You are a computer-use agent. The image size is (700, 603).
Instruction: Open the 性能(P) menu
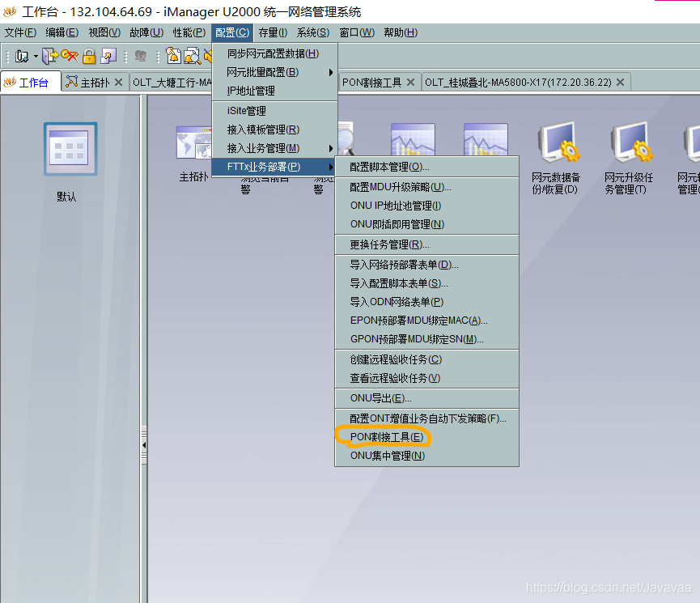[189, 32]
